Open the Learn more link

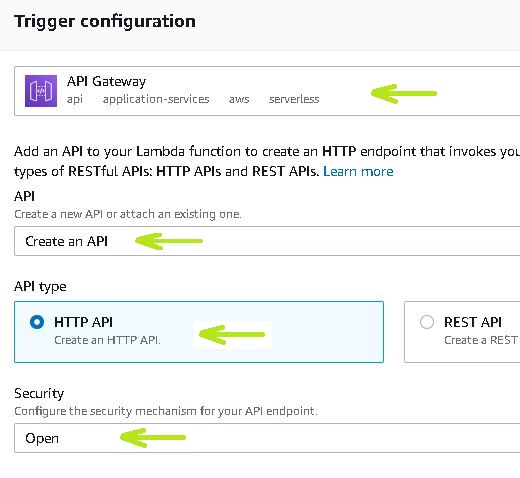tap(358, 171)
